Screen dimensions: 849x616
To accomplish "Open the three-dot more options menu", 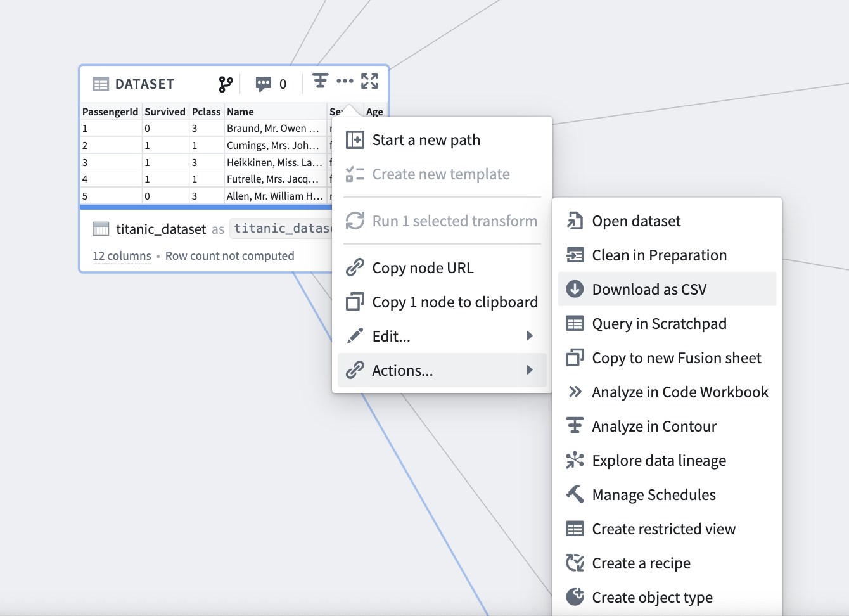I will coord(345,80).
